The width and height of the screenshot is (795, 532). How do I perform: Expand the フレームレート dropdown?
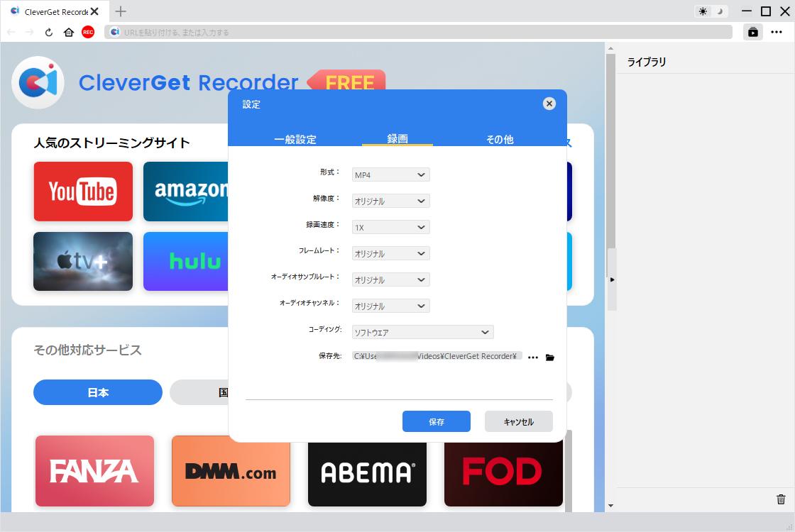(391, 253)
